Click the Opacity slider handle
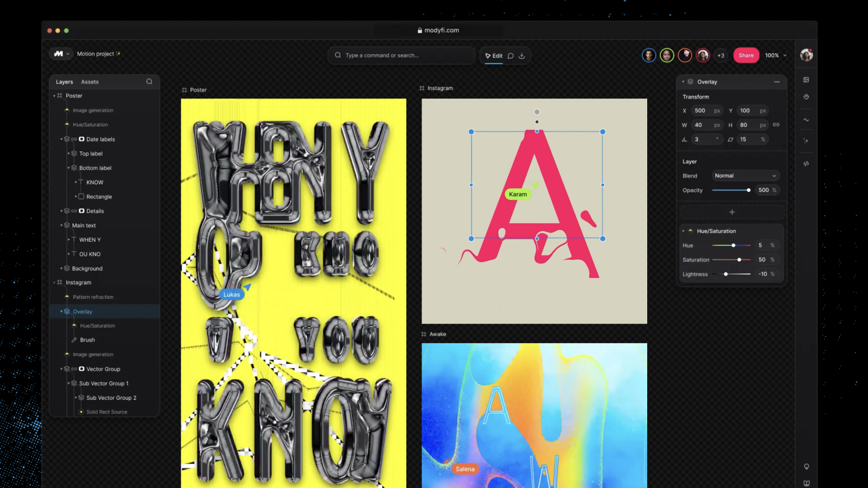868x488 pixels. [749, 190]
